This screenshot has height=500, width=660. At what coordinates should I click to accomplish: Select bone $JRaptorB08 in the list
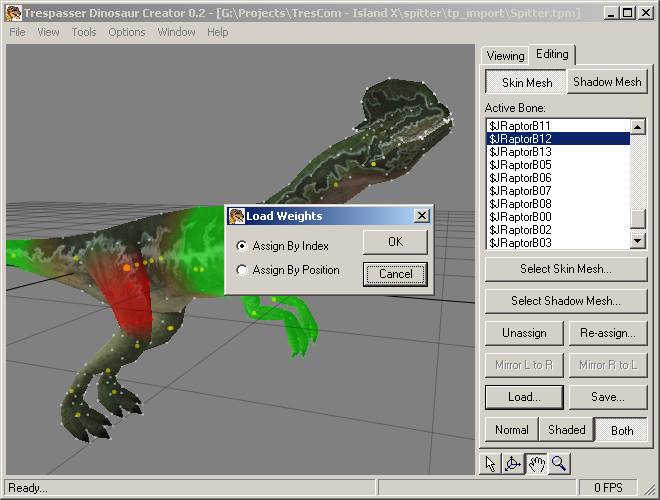(x=558, y=204)
